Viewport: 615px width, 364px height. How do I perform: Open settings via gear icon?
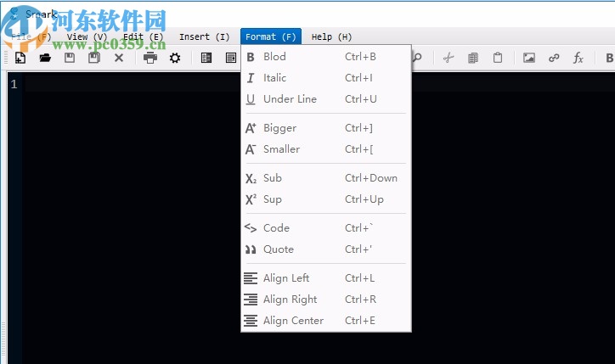(x=175, y=58)
